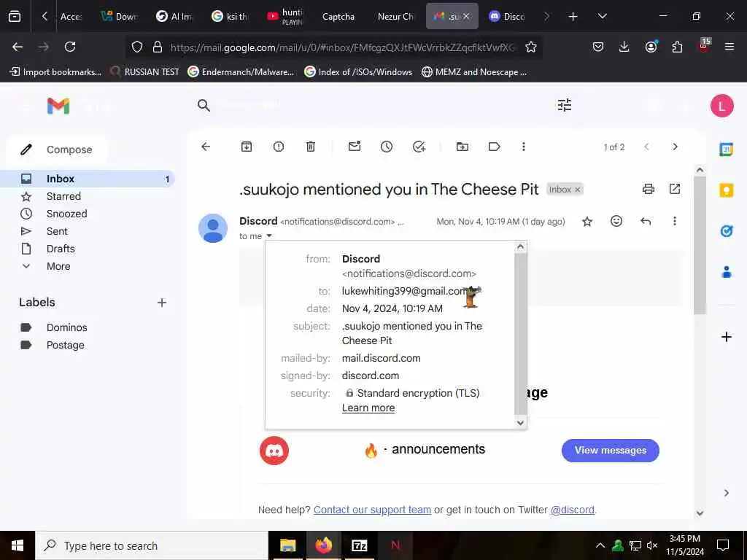Bookmark this page with star

click(x=531, y=47)
